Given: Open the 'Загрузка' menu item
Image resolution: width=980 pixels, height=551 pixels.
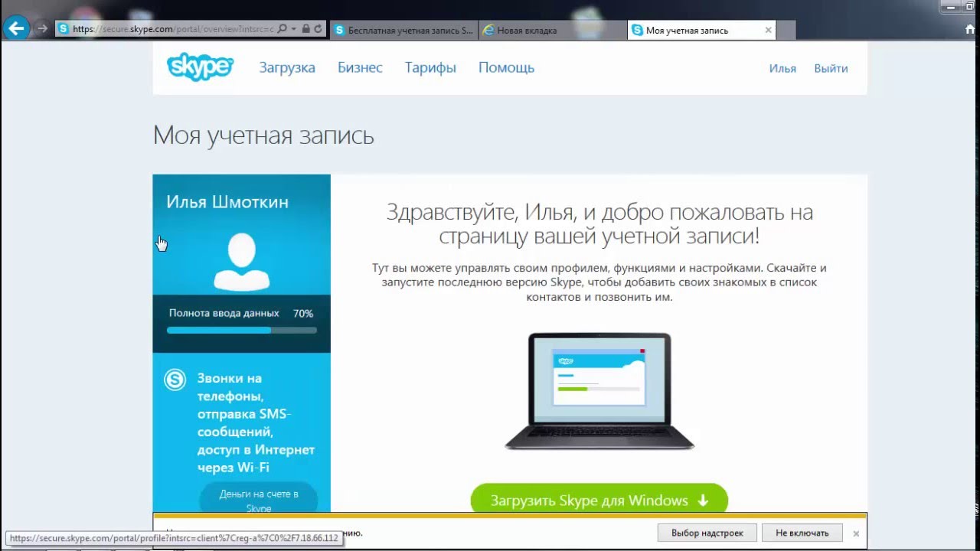Looking at the screenshot, I should coord(287,67).
